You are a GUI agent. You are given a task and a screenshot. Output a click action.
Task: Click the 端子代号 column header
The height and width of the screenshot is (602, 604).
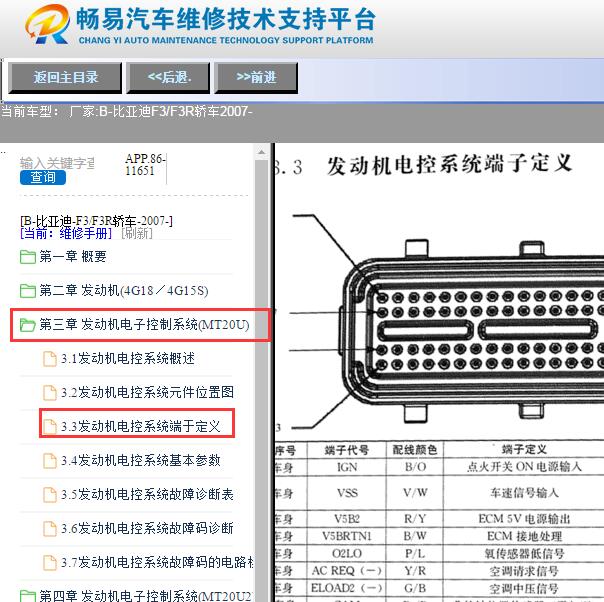pyautogui.click(x=347, y=450)
